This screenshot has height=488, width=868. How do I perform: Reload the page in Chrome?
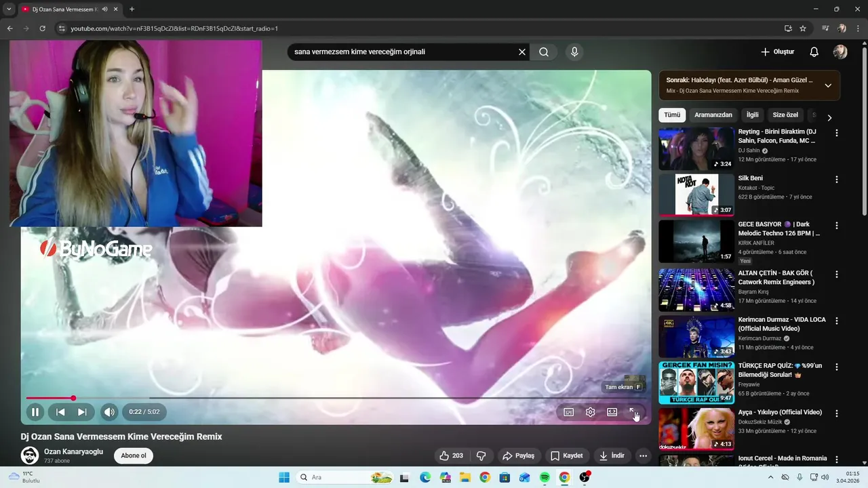point(42,28)
